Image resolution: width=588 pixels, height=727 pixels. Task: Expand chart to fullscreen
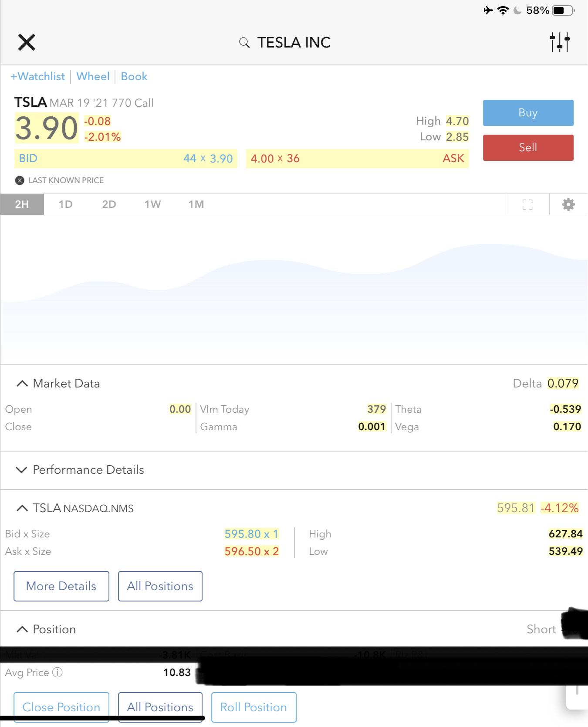pos(527,204)
